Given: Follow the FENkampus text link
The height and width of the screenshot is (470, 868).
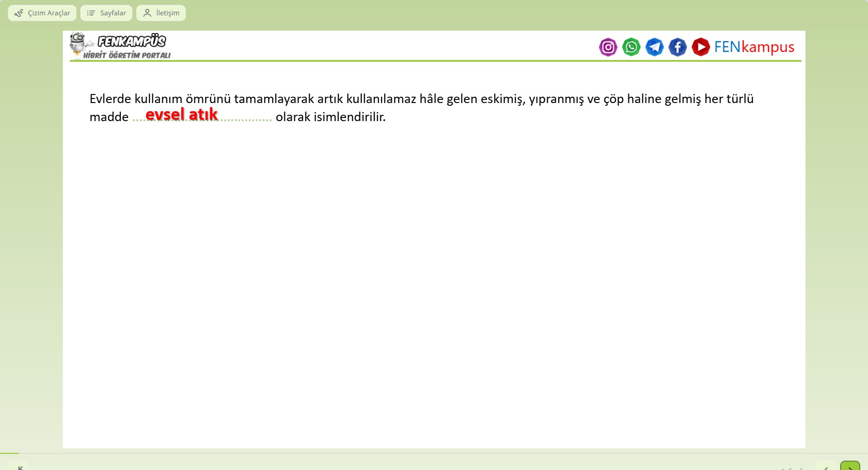Looking at the screenshot, I should point(754,47).
